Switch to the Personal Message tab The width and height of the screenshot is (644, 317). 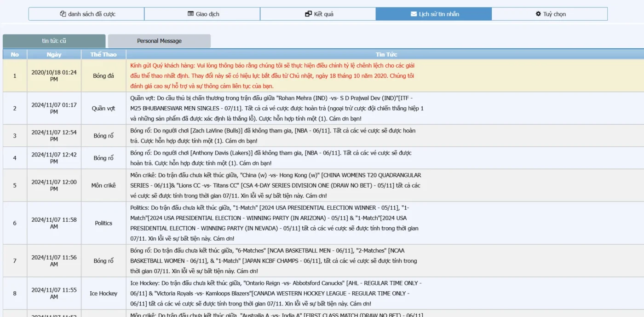(159, 41)
